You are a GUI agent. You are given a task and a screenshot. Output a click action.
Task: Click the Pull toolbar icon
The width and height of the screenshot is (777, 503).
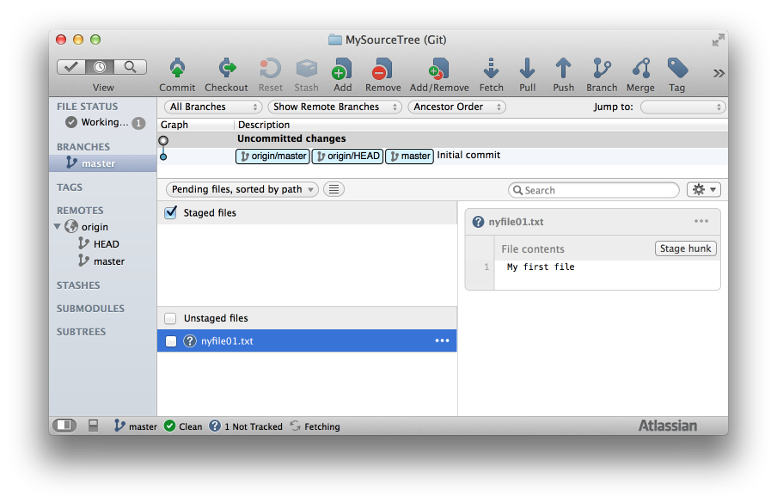click(x=527, y=68)
